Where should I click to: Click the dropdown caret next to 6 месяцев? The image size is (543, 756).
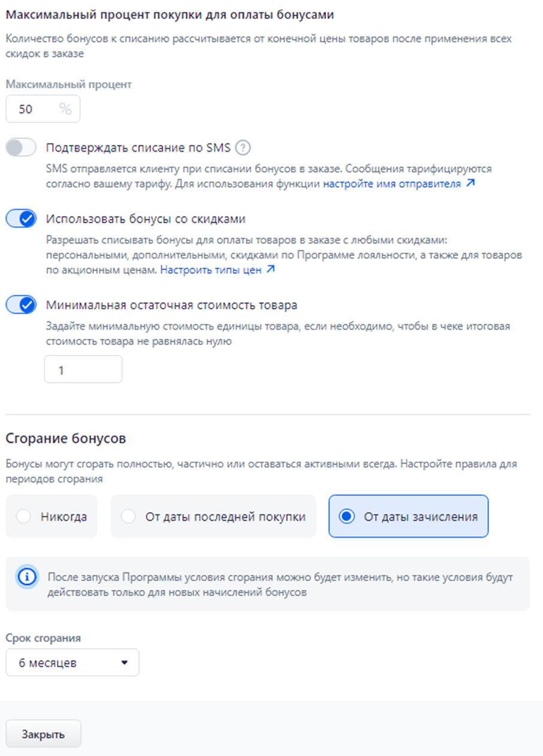[x=125, y=663]
